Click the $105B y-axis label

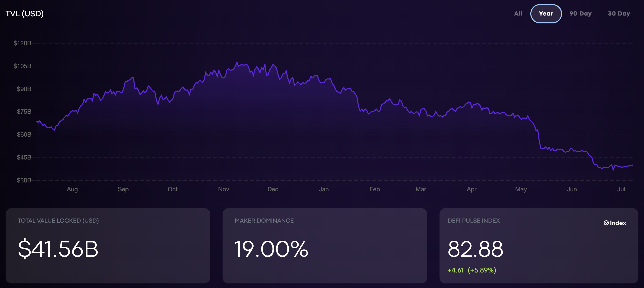22,66
